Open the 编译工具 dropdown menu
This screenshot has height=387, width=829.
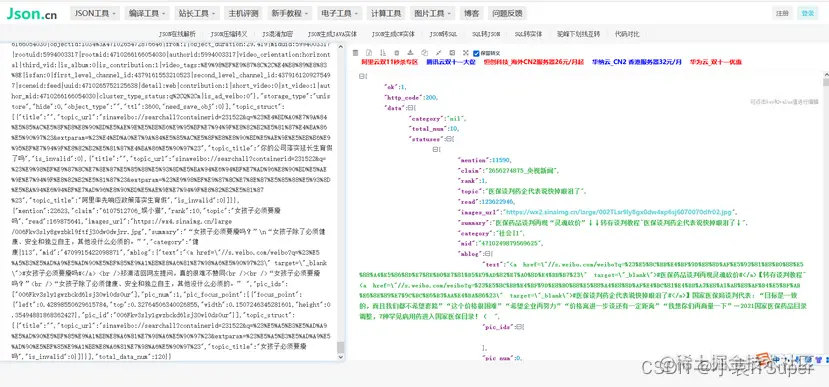pos(148,13)
